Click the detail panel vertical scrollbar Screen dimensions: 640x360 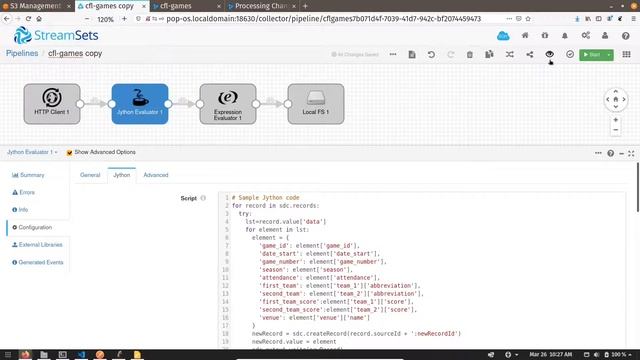click(638, 187)
